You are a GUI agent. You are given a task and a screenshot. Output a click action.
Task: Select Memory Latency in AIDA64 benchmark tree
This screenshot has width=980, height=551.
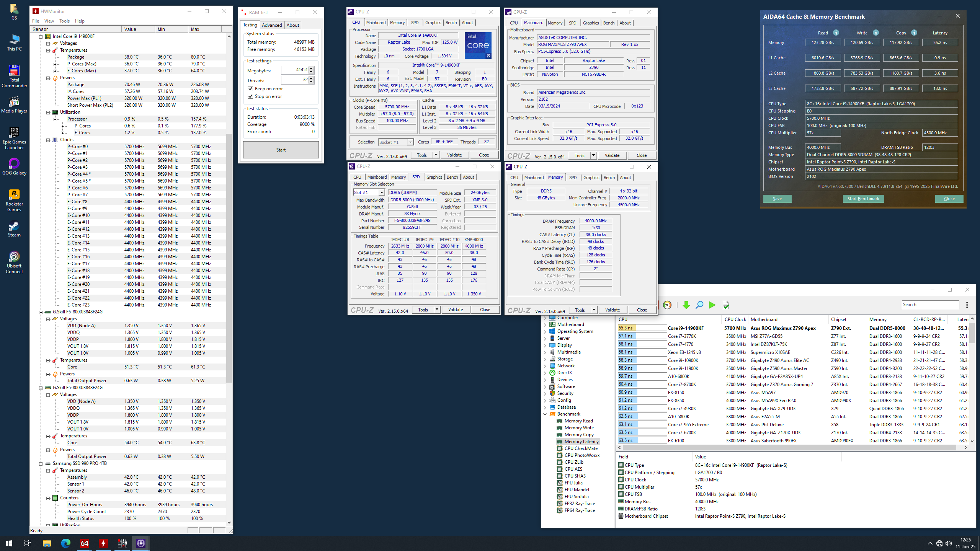pyautogui.click(x=581, y=442)
